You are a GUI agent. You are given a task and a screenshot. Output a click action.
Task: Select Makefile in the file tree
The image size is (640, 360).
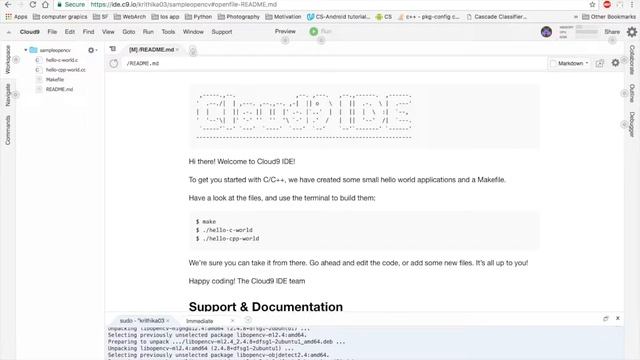[x=55, y=80]
